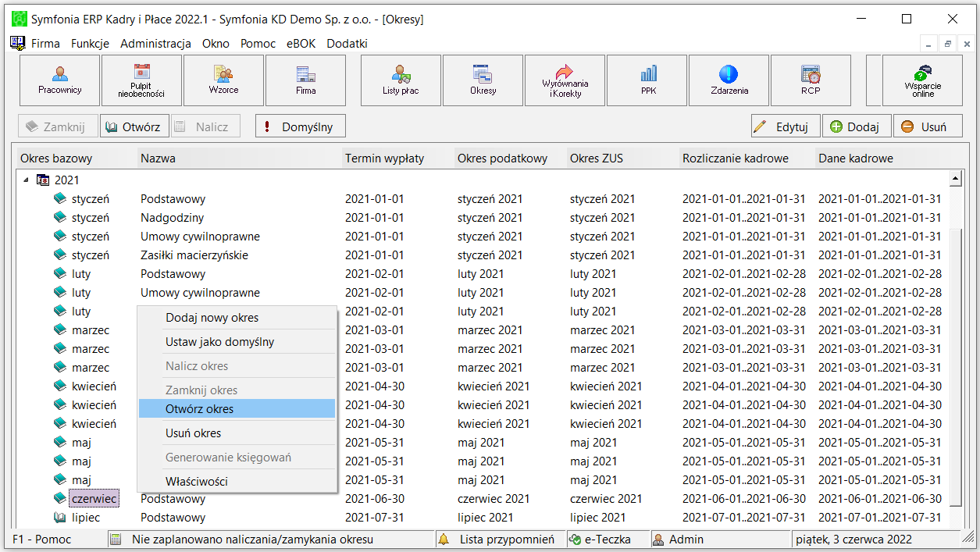Select styczeń Umowy cywilnoprawne row

coord(484,237)
